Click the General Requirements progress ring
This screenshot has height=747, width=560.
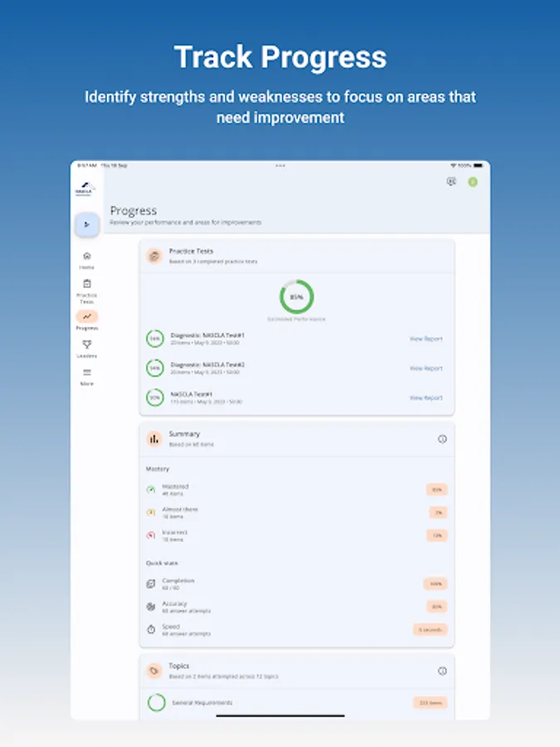click(x=156, y=703)
